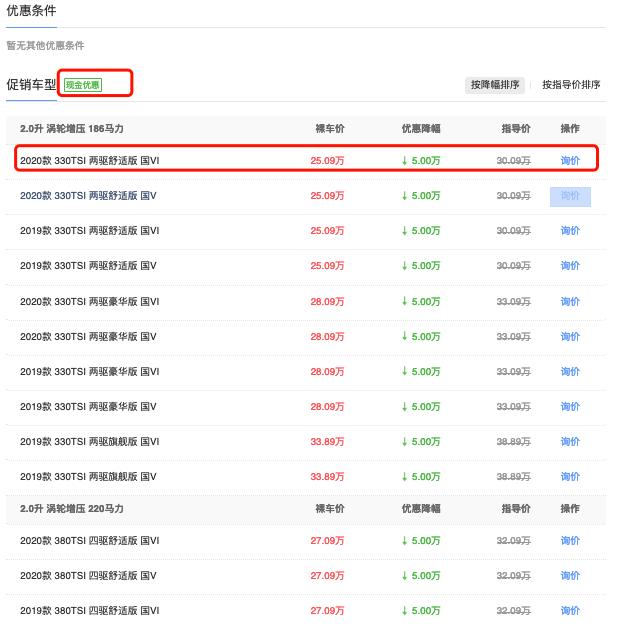Click 5.00万 discount of 2019款 330TSI 两驱豪华版 国V
620x626 pixels.
coord(421,406)
